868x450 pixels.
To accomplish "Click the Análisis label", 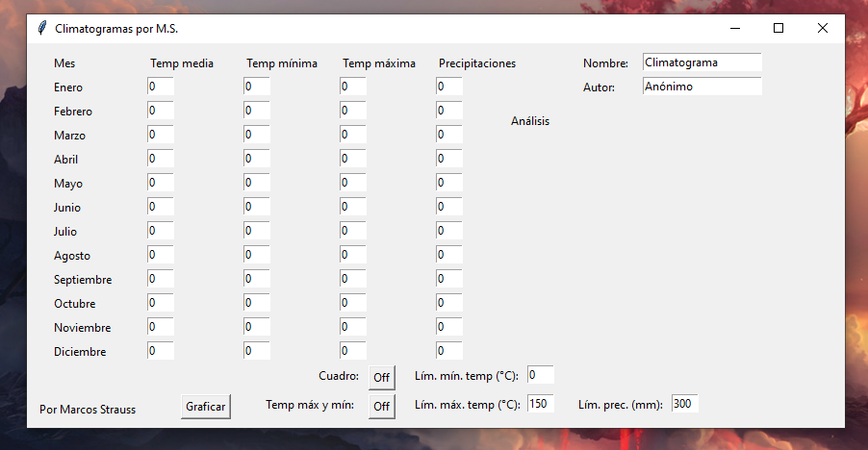I will click(530, 121).
